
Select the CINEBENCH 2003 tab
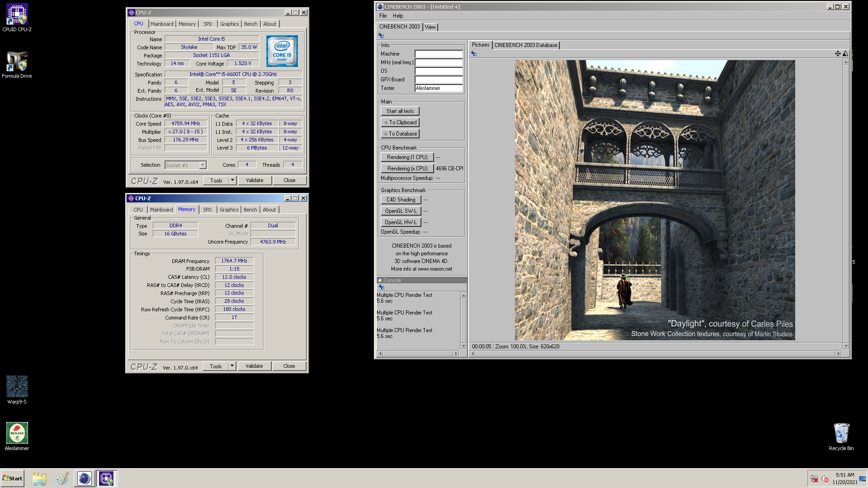tap(400, 27)
